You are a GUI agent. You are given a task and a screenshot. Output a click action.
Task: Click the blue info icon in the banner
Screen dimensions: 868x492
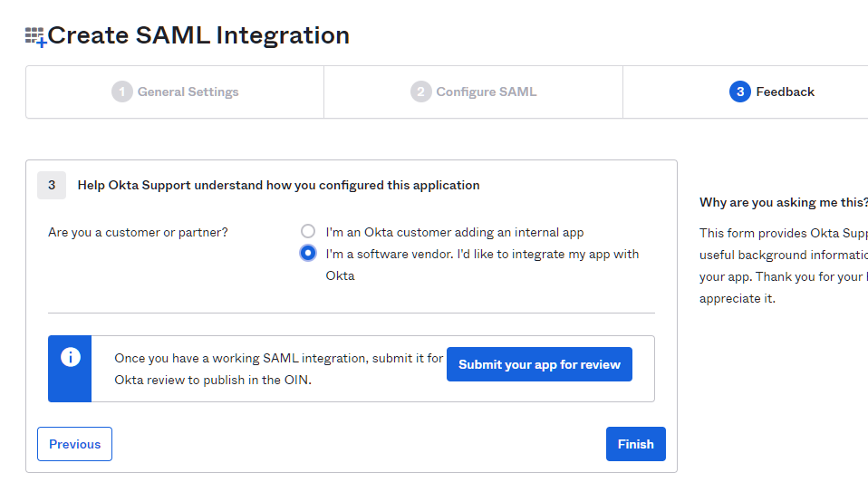click(71, 357)
